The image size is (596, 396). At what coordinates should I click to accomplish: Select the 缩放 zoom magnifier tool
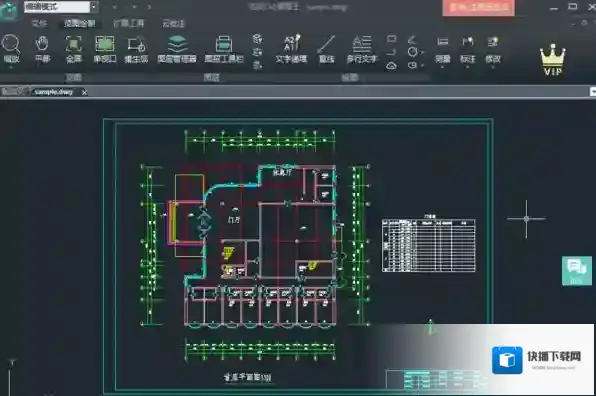(x=11, y=48)
